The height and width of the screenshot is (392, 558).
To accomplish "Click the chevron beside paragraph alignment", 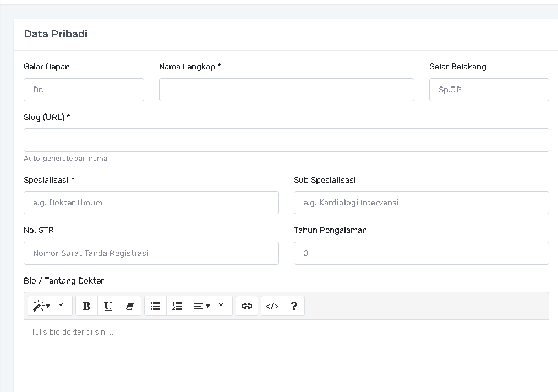I will tap(221, 305).
